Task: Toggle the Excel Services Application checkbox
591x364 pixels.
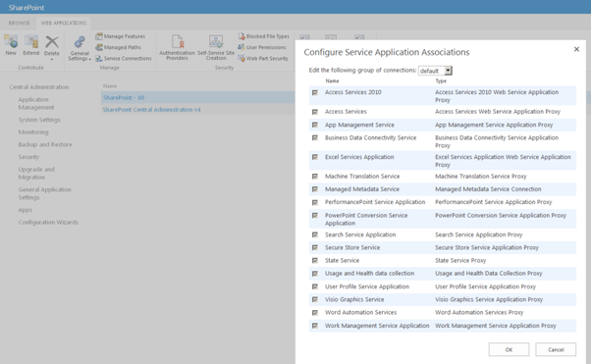Action: point(315,157)
